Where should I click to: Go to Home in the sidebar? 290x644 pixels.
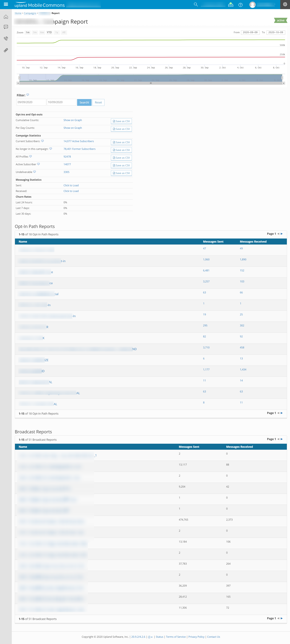[6, 17]
